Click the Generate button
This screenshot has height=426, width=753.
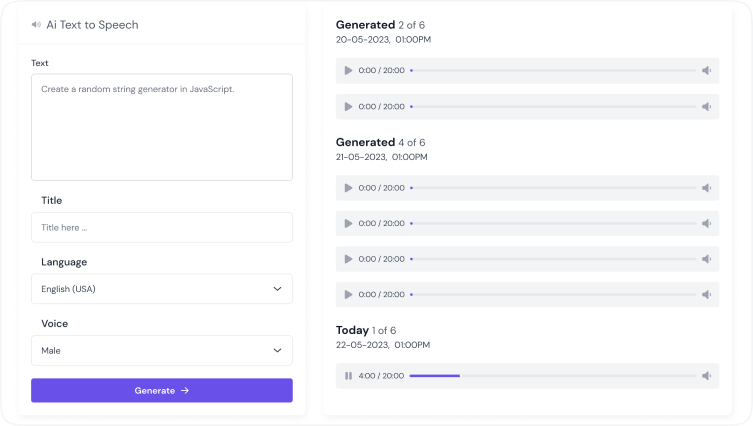click(161, 390)
